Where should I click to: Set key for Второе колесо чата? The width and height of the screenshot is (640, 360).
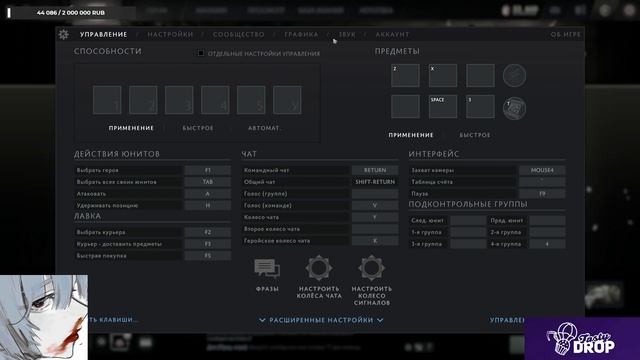point(375,229)
